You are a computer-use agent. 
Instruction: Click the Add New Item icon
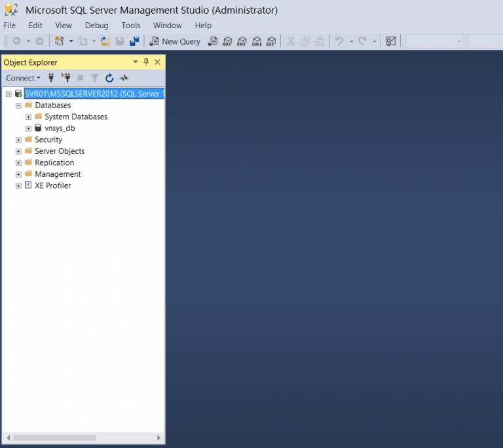[83, 41]
